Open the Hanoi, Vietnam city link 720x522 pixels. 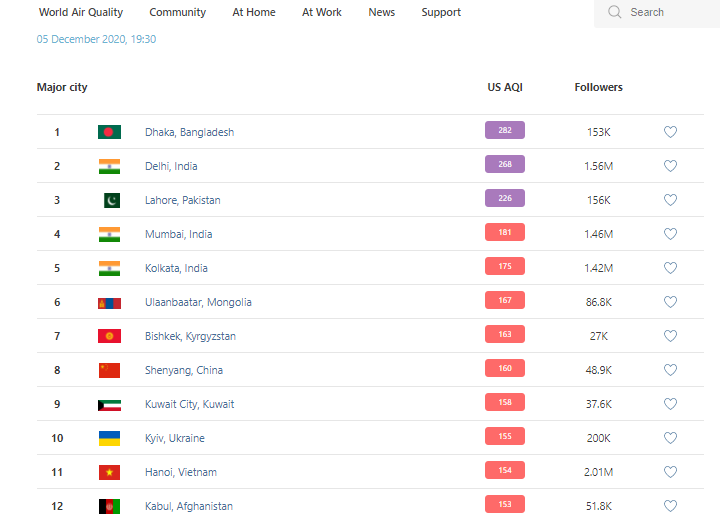click(180, 472)
